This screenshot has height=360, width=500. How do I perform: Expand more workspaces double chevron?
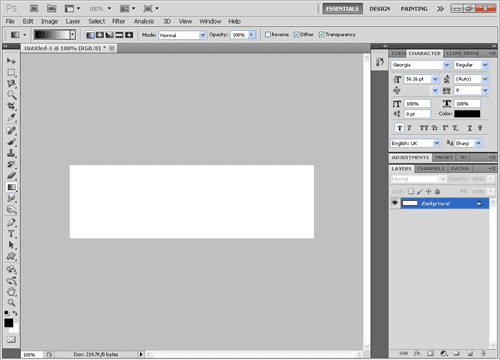click(440, 9)
